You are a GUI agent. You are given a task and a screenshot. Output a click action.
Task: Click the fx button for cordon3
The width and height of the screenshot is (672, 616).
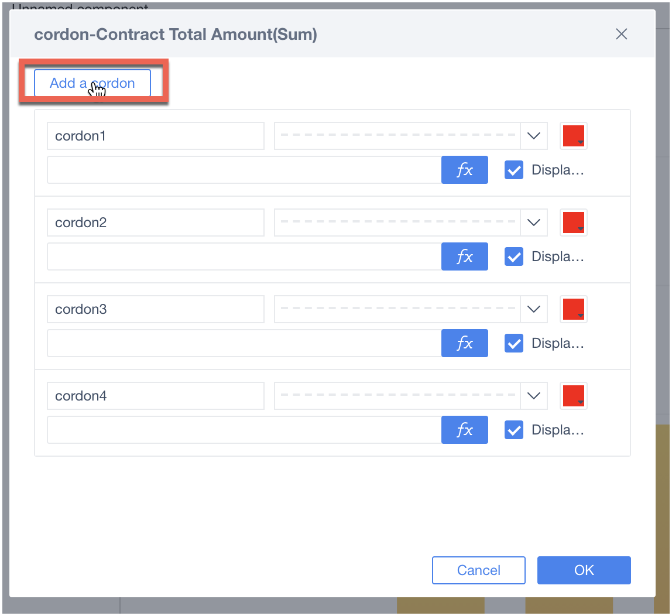tap(464, 343)
